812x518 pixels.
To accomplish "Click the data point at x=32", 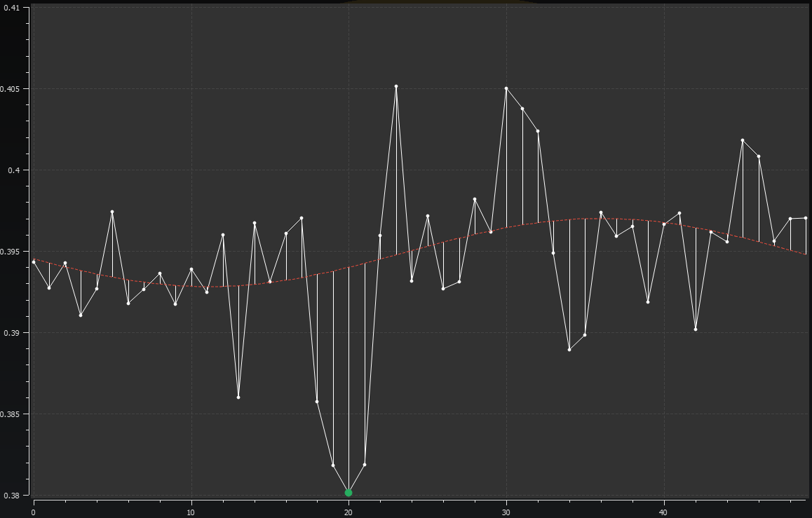I will 538,131.
